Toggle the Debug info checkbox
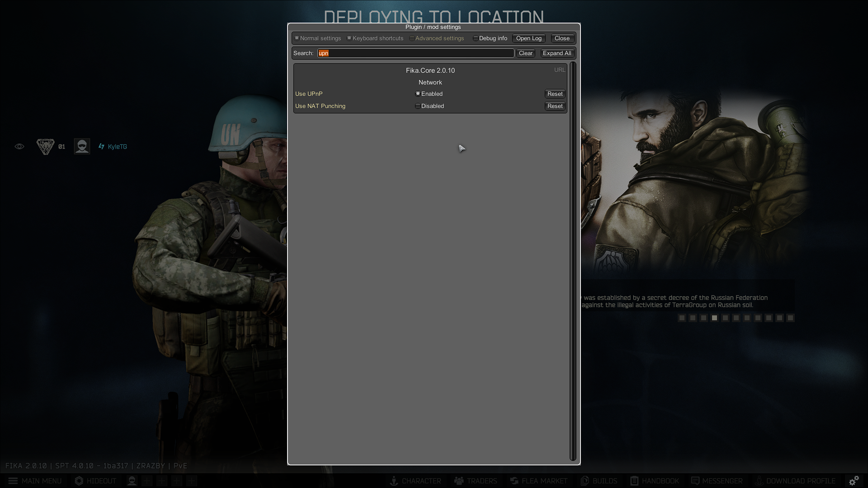Screen dimensions: 868x488 tap(476, 38)
